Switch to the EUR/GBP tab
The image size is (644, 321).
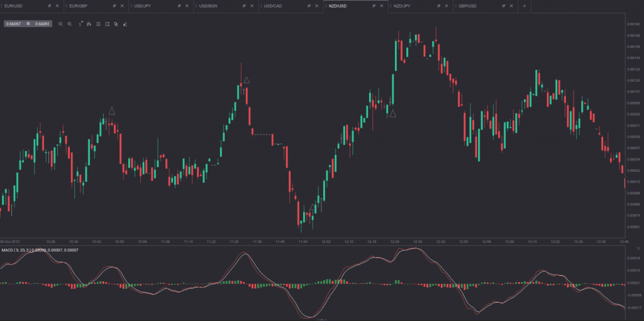click(82, 6)
